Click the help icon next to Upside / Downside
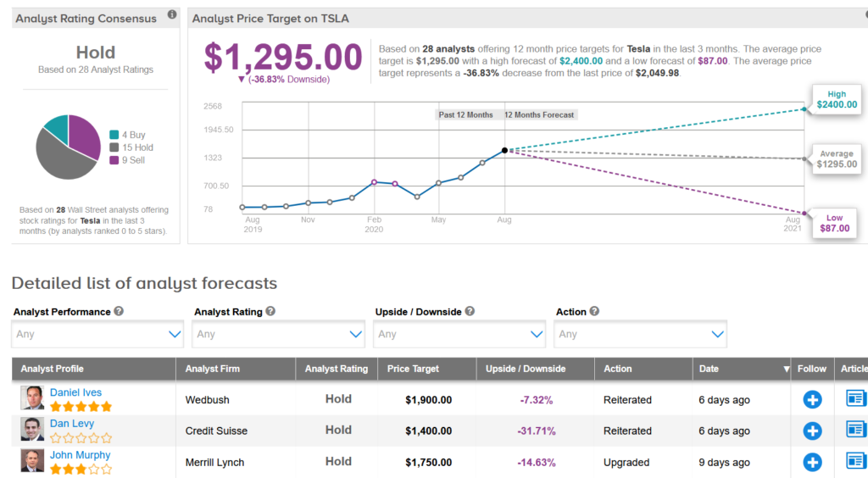Image resolution: width=868 pixels, height=478 pixels. tap(470, 312)
